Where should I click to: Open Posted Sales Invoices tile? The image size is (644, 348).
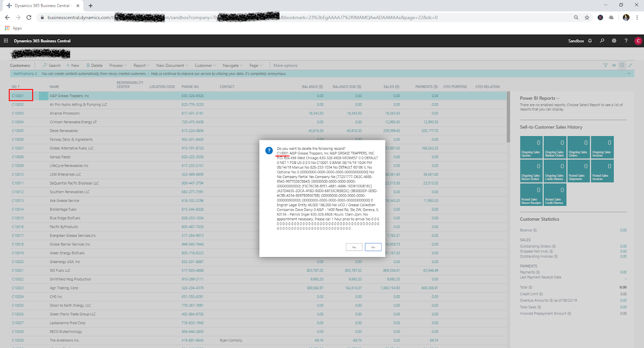pos(602,171)
